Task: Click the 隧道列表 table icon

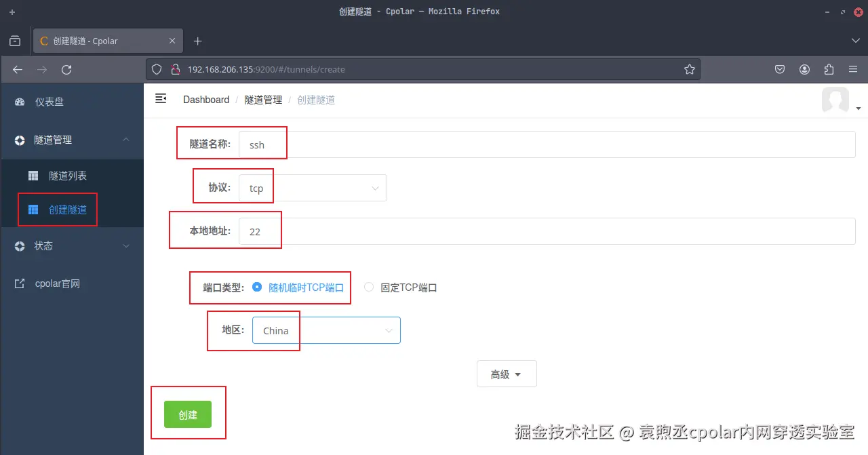Action: pyautogui.click(x=33, y=176)
